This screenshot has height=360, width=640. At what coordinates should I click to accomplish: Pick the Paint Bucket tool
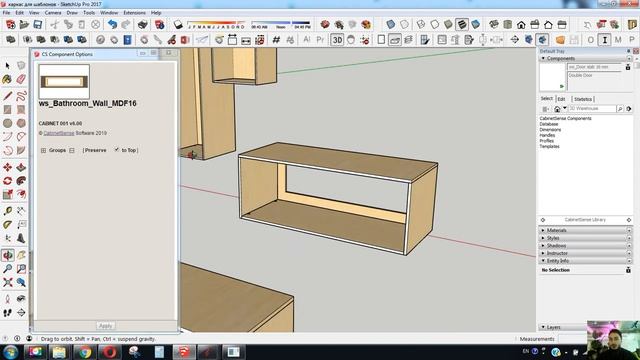(7, 79)
